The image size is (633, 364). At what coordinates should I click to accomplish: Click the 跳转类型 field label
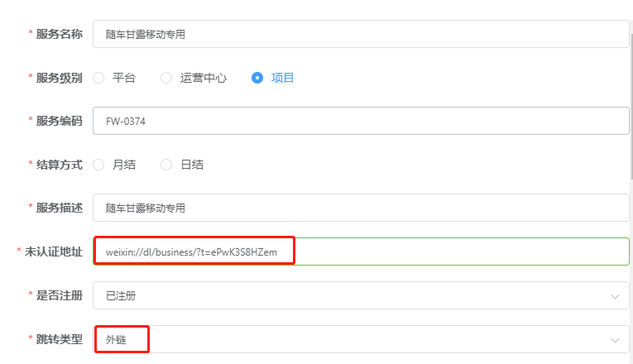tap(59, 339)
